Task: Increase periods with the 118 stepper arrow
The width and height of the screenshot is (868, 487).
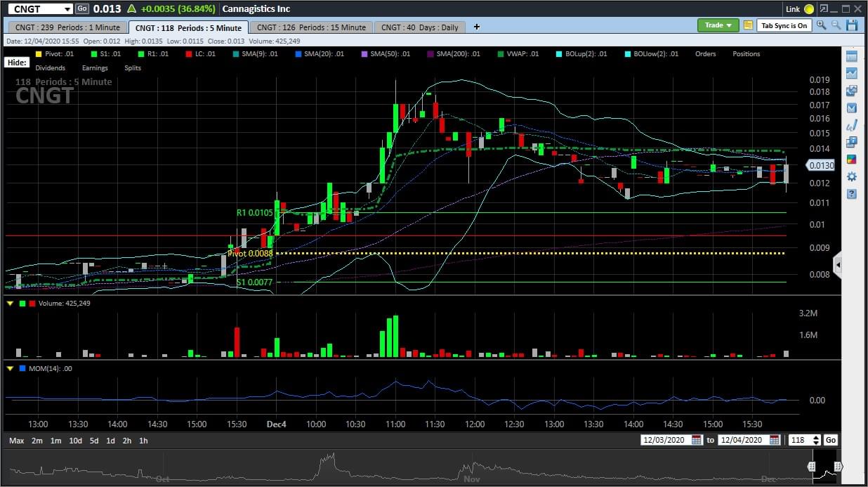Action: point(815,438)
